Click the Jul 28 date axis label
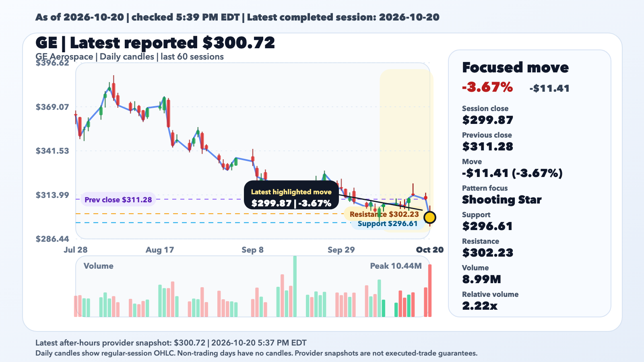 point(76,250)
